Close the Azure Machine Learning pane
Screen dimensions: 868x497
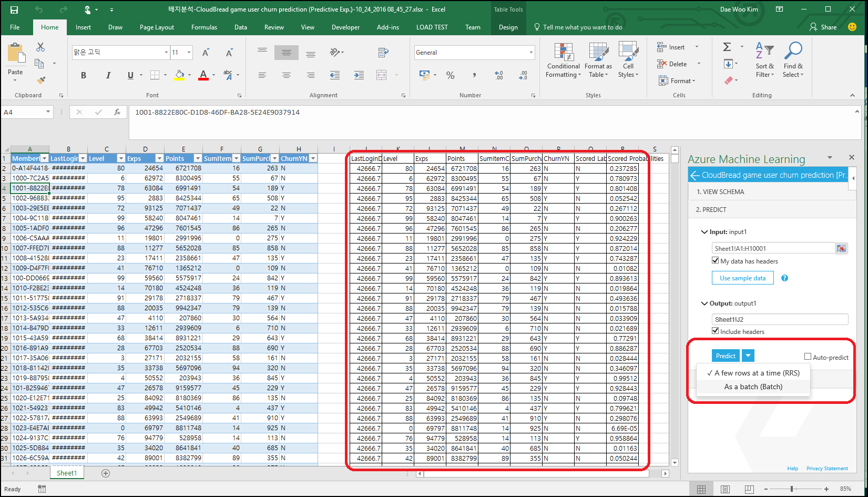[x=851, y=157]
